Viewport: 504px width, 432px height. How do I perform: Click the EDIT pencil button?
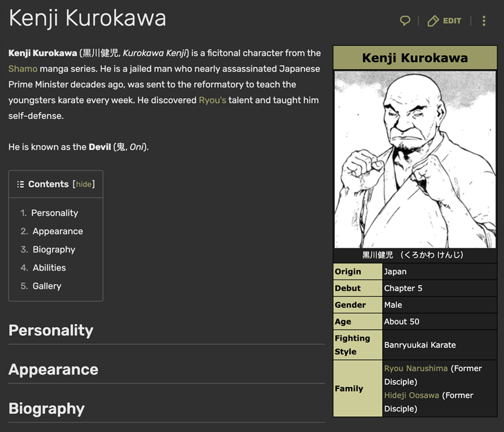pos(444,21)
